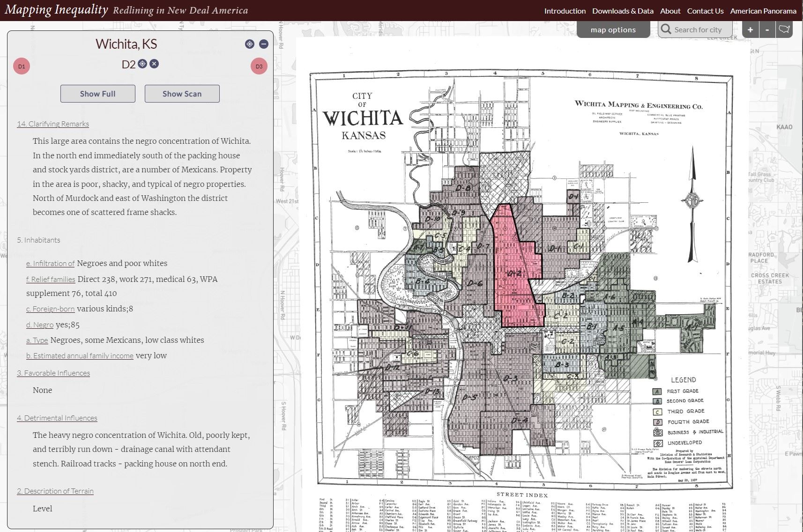Screen dimensions: 803x532
Task: Open the 4. Detrimental Influences heading
Action: click(x=57, y=418)
